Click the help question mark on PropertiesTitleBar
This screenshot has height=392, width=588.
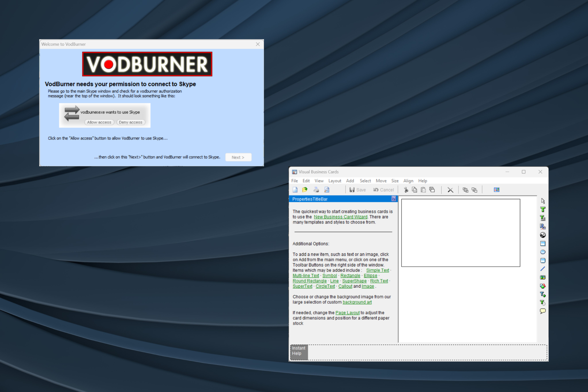click(394, 199)
